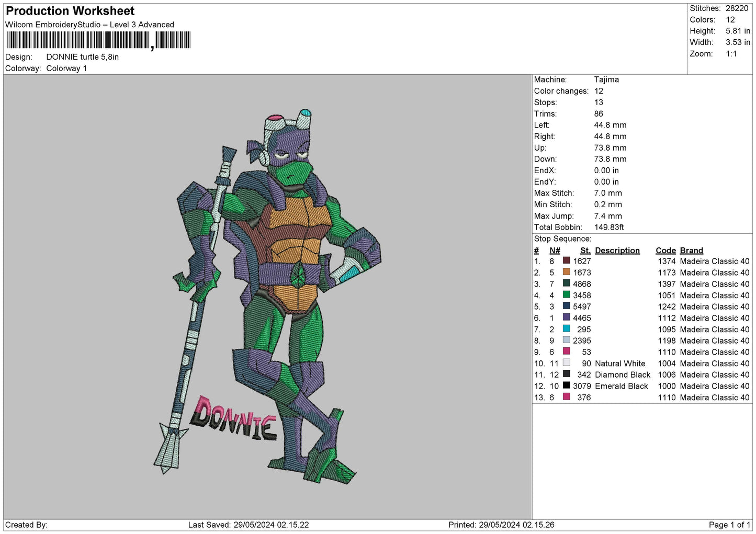Select the EndX value 0.00 in
The height and width of the screenshot is (534, 756).
[x=606, y=171]
